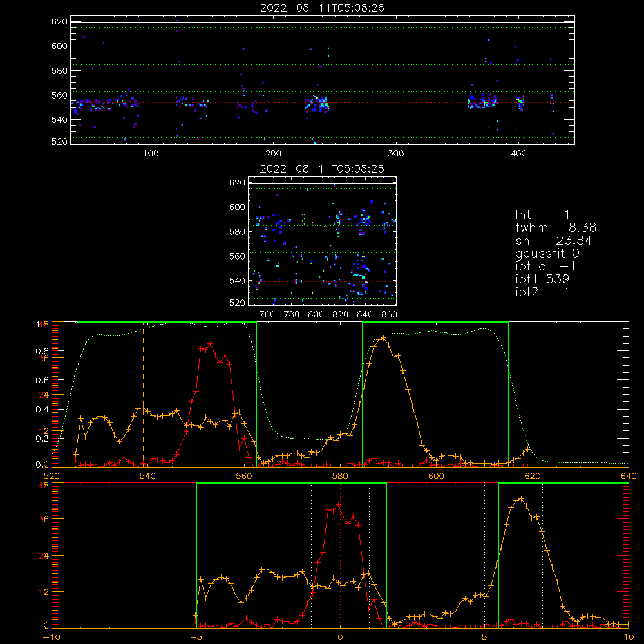Click x-axis label 600 on the profile plot

point(436,476)
